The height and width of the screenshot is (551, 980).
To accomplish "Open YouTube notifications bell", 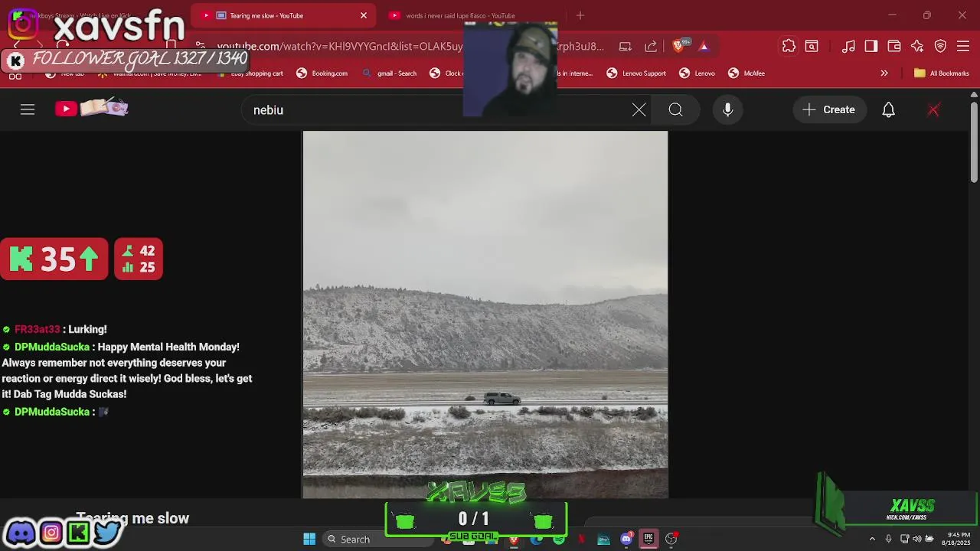I will pos(888,109).
